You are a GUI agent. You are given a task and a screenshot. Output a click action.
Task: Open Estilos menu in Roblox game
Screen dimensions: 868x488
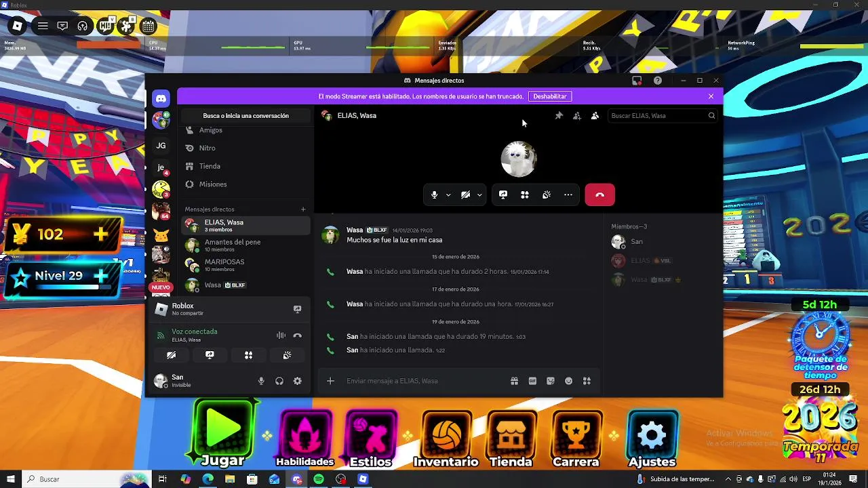point(370,439)
